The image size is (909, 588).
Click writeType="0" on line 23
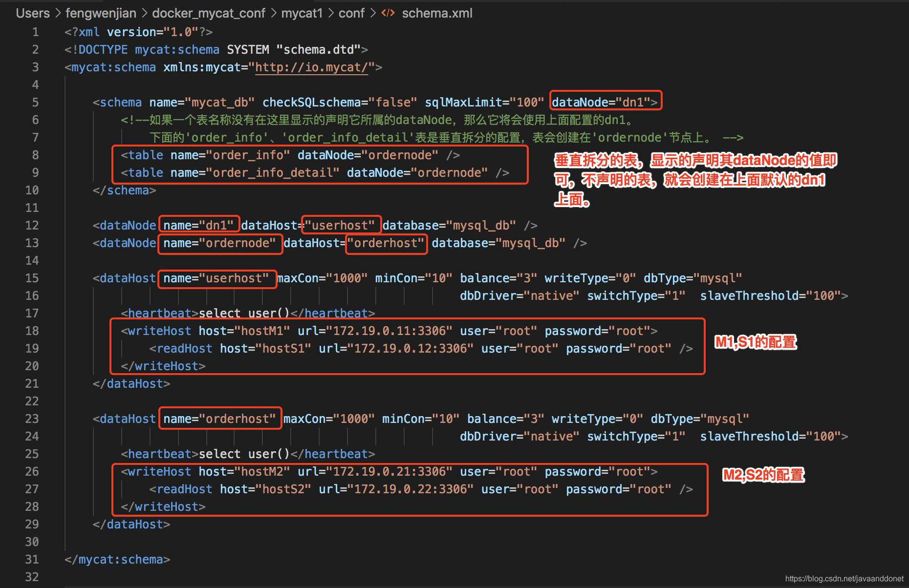pyautogui.click(x=597, y=419)
